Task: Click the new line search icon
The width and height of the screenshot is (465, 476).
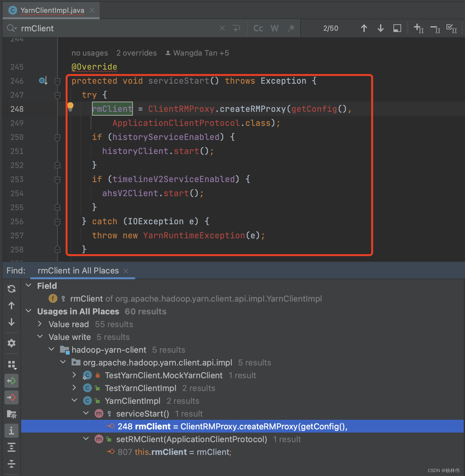Action: click(237, 28)
